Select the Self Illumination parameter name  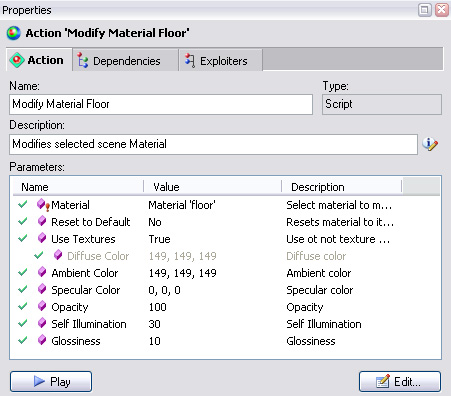(x=89, y=324)
